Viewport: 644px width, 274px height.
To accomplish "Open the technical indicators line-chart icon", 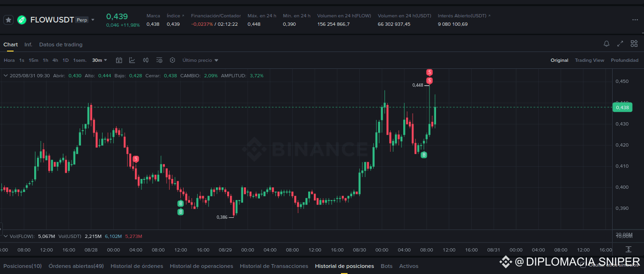I will (x=133, y=60).
